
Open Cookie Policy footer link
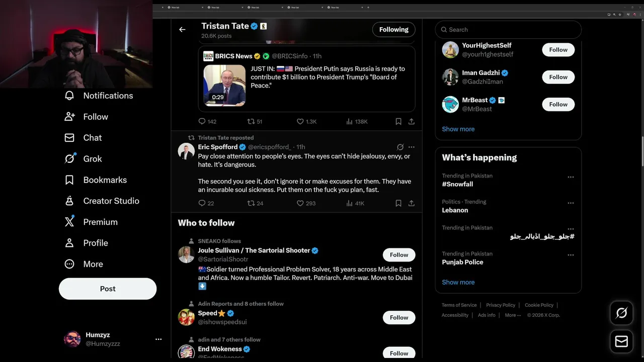click(539, 305)
